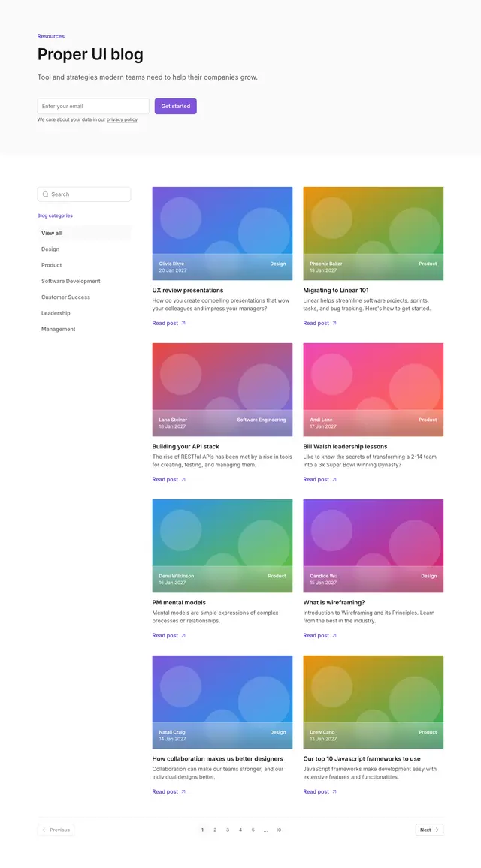The height and width of the screenshot is (868, 481).
Task: Click the Product tag on Demi Wilkinson card
Action: click(x=277, y=576)
